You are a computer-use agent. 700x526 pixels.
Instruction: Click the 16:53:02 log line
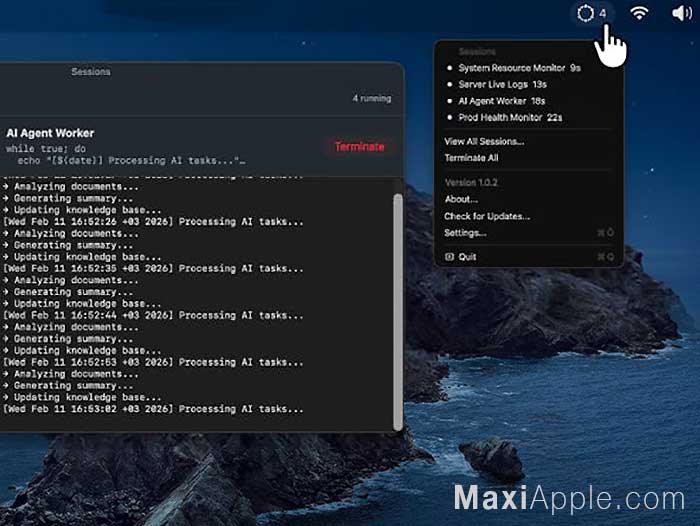click(153, 409)
